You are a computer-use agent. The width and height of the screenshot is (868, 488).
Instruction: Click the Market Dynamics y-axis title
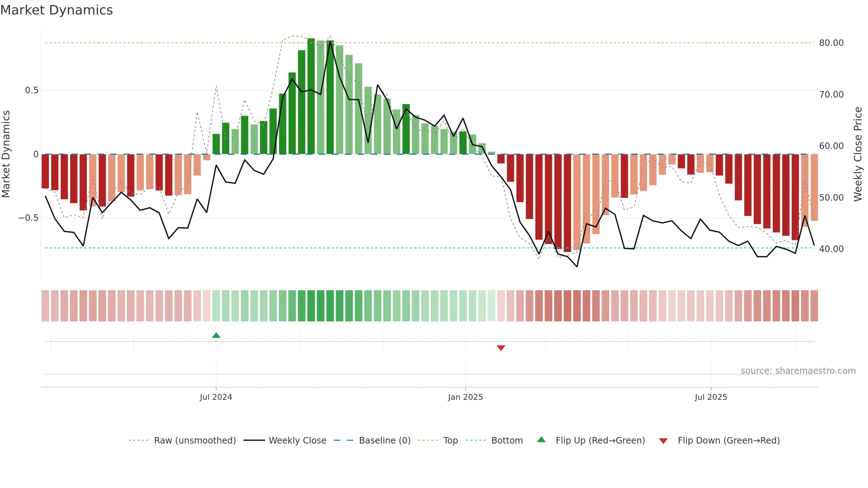6,154
